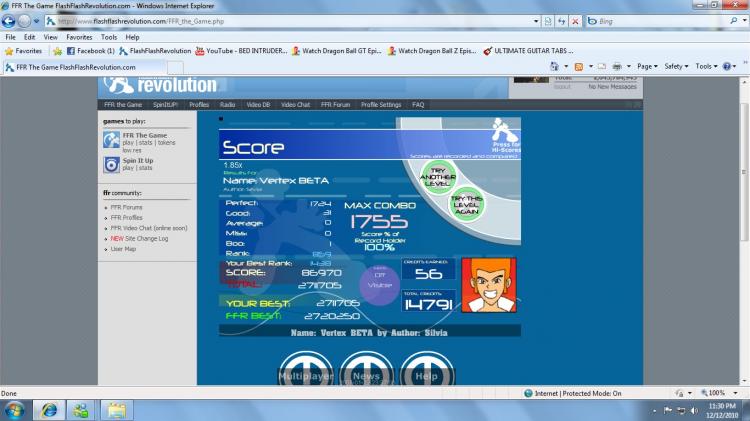Open the Help menu
Viewport: 750px width, 421px height.
coord(132,37)
